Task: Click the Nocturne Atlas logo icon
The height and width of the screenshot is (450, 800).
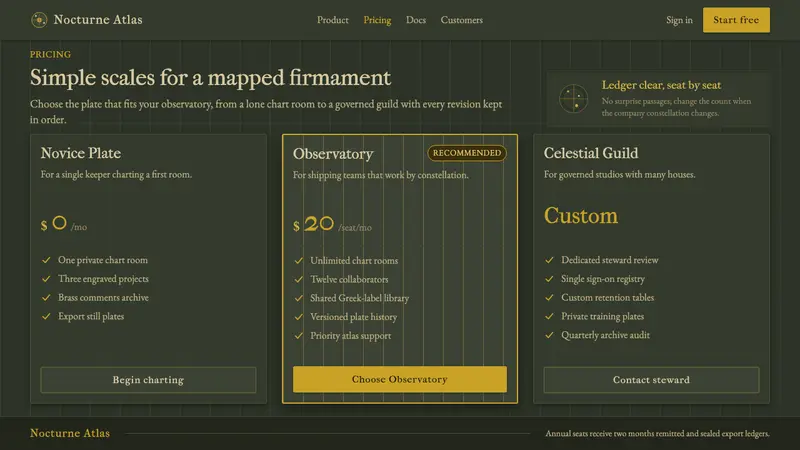Action: [x=39, y=20]
